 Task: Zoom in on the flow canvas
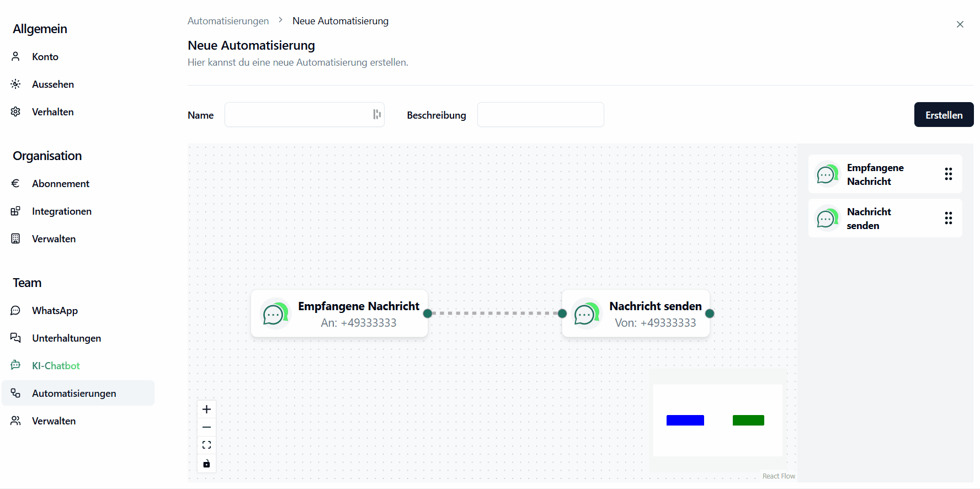click(206, 409)
